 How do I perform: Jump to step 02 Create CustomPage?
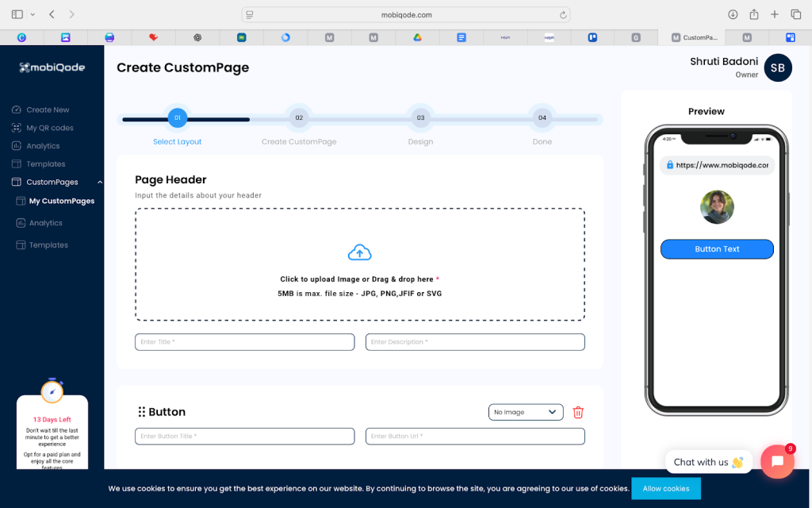(299, 118)
